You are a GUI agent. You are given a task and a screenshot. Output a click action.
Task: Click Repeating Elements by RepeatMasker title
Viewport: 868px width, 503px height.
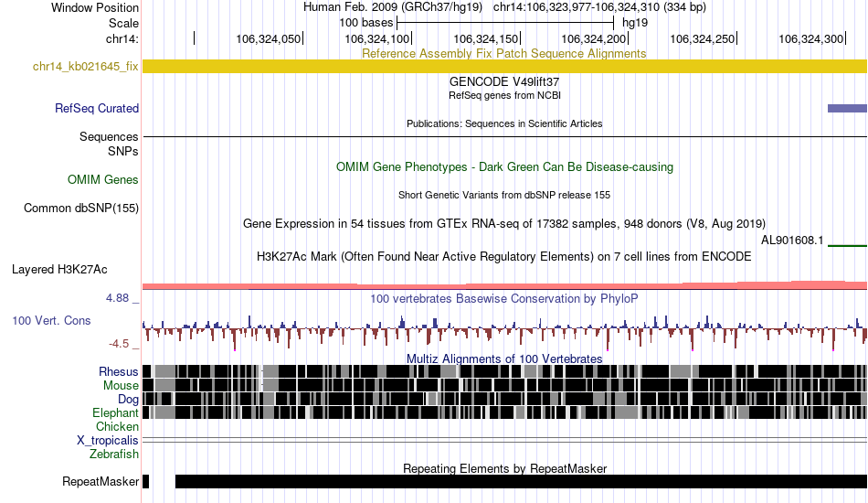tap(505, 468)
